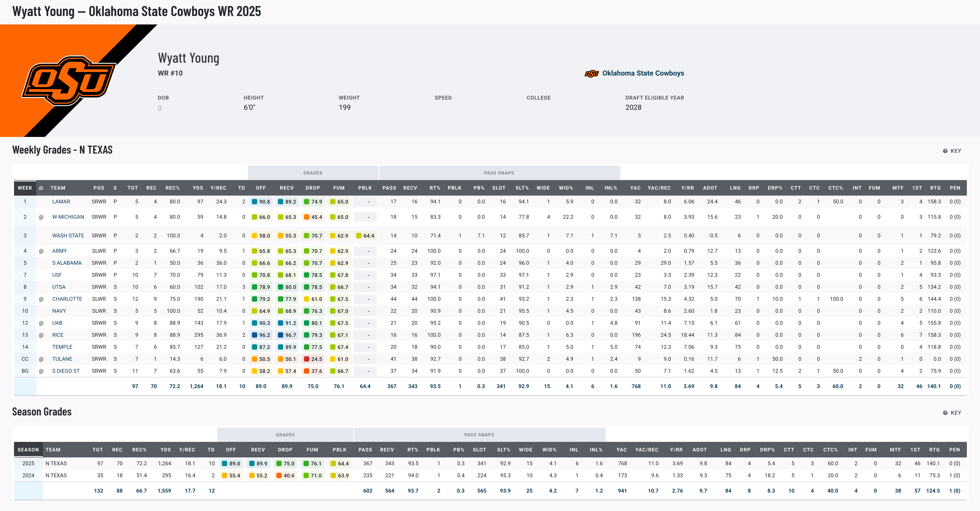
Task: Click the small OSU icon beside team name
Action: [x=592, y=73]
